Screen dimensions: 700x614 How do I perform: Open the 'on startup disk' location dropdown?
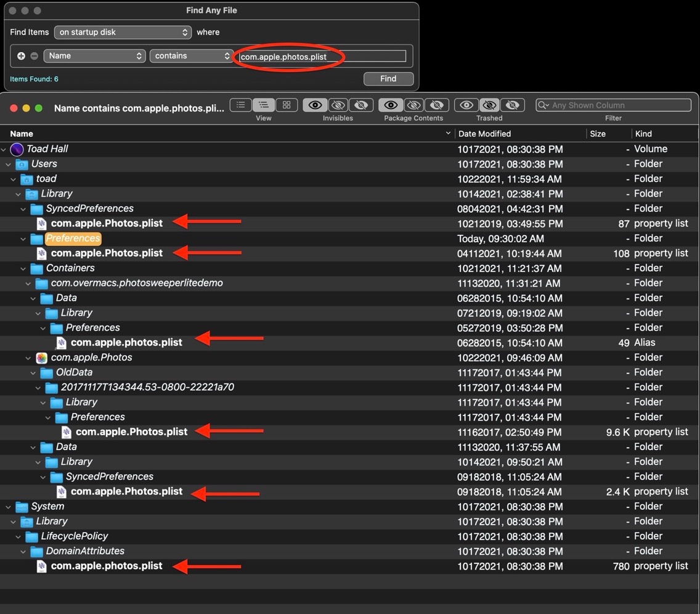tap(123, 32)
